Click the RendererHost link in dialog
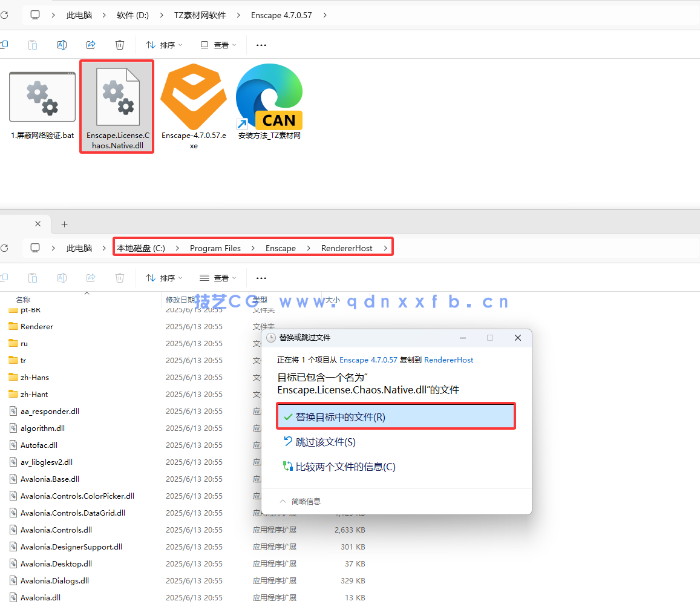700x604 pixels. [x=448, y=359]
